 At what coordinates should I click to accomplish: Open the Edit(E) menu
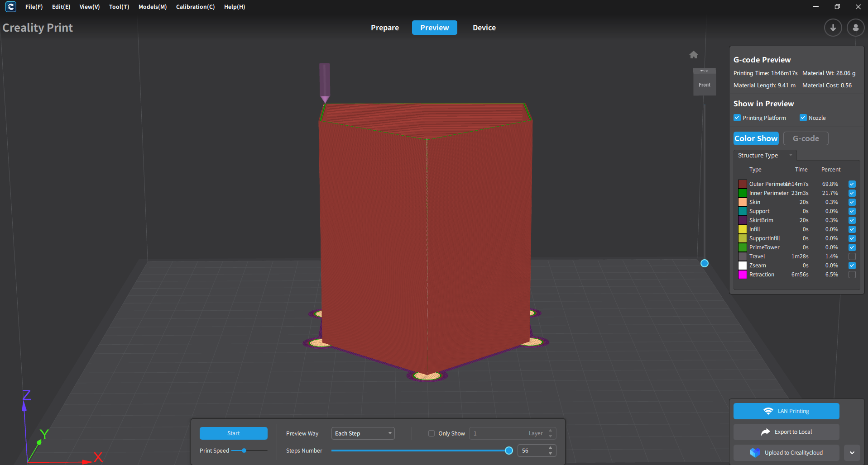[61, 7]
